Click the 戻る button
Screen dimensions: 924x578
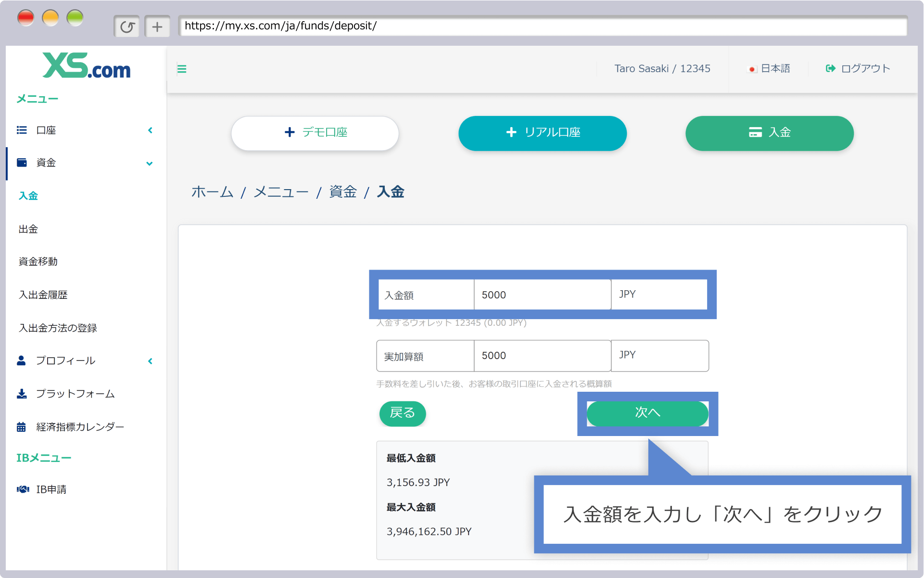[x=403, y=413]
